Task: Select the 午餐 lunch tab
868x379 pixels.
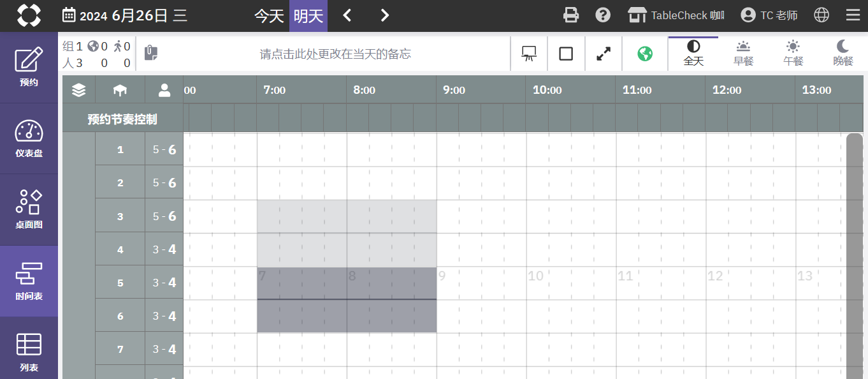Action: (793, 54)
